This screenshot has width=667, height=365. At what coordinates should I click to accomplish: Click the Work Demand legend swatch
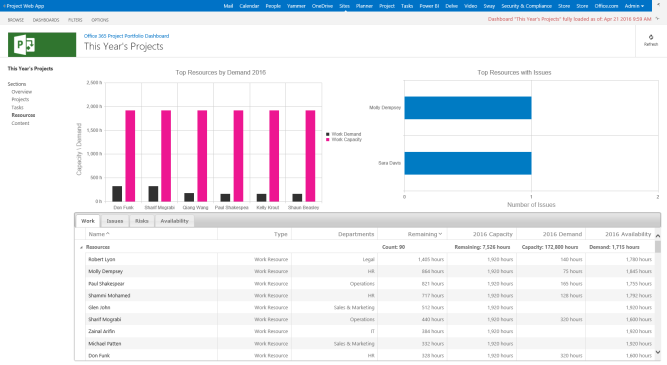(x=328, y=134)
